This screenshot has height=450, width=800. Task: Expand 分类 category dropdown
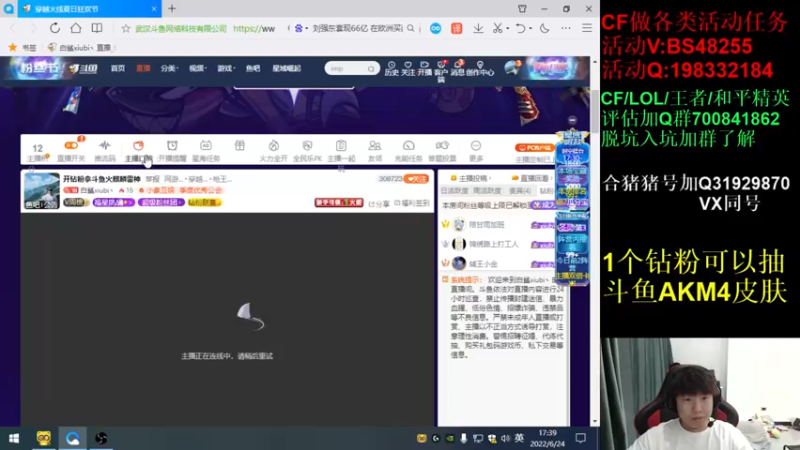(169, 68)
